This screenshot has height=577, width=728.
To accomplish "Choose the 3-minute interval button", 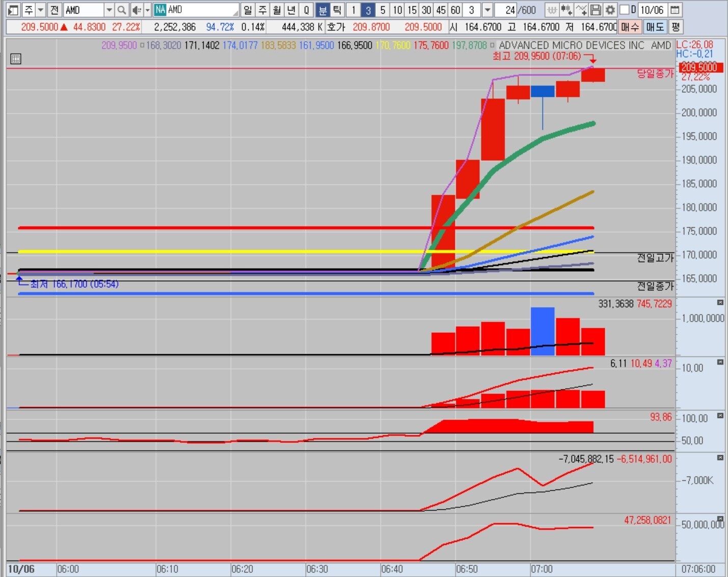I will click(x=368, y=10).
